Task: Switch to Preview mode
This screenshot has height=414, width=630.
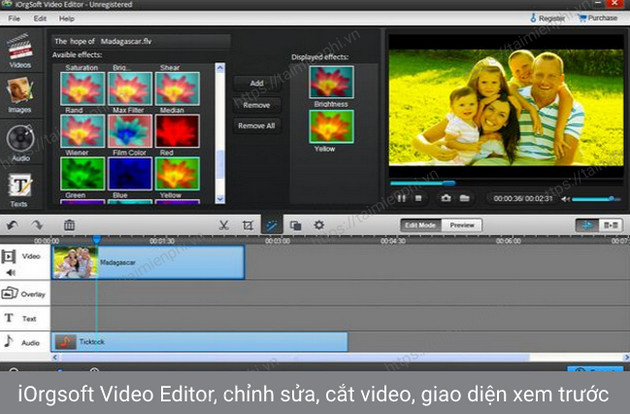Action: (462, 225)
